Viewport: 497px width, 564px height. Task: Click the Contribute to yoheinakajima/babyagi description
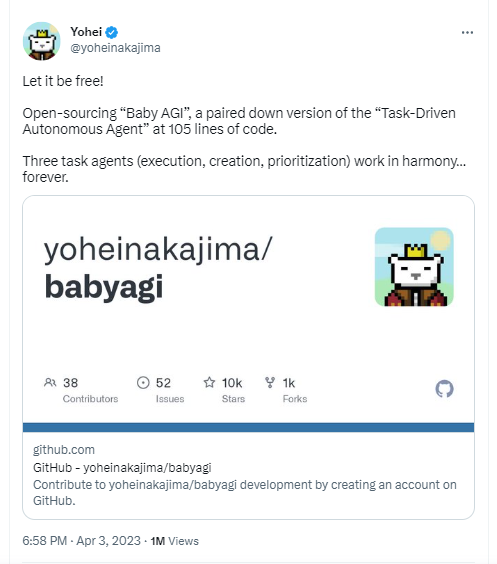[245, 492]
